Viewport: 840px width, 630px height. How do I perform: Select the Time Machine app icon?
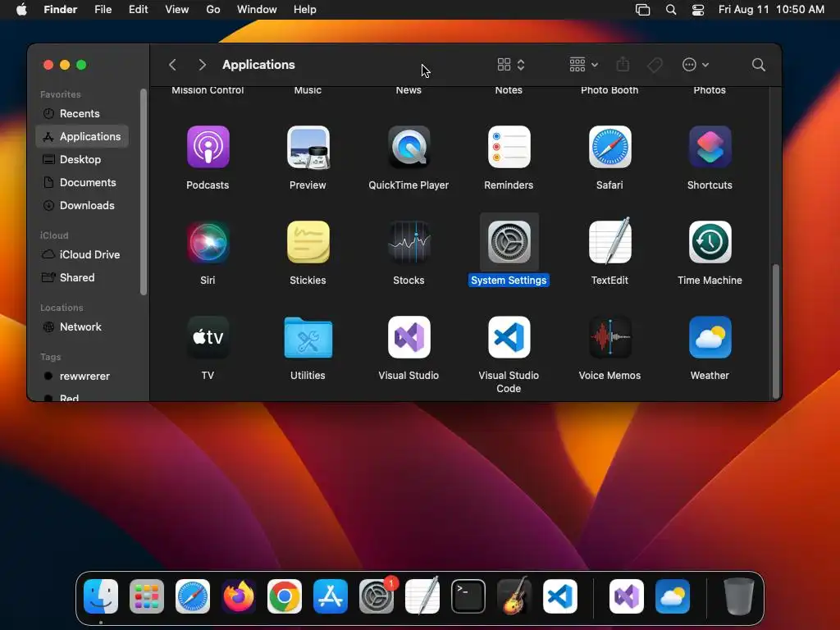pos(710,242)
